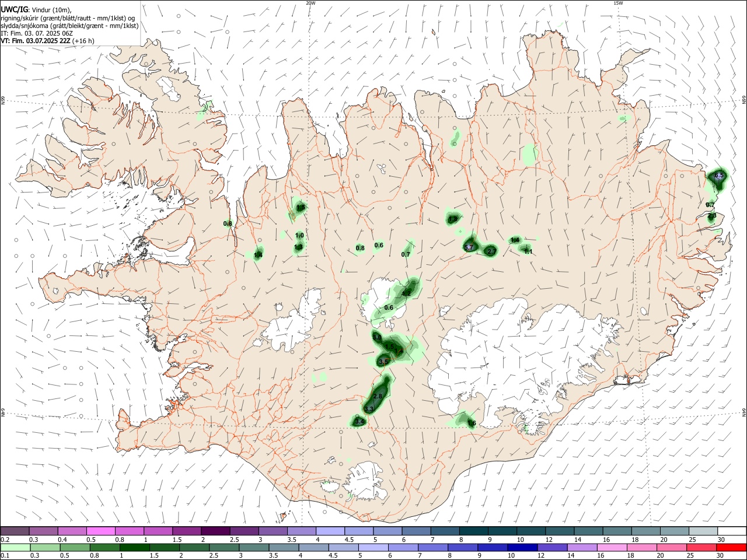The image size is (747, 560).
Task: Click the UWC/IG title label
Action: [14, 10]
